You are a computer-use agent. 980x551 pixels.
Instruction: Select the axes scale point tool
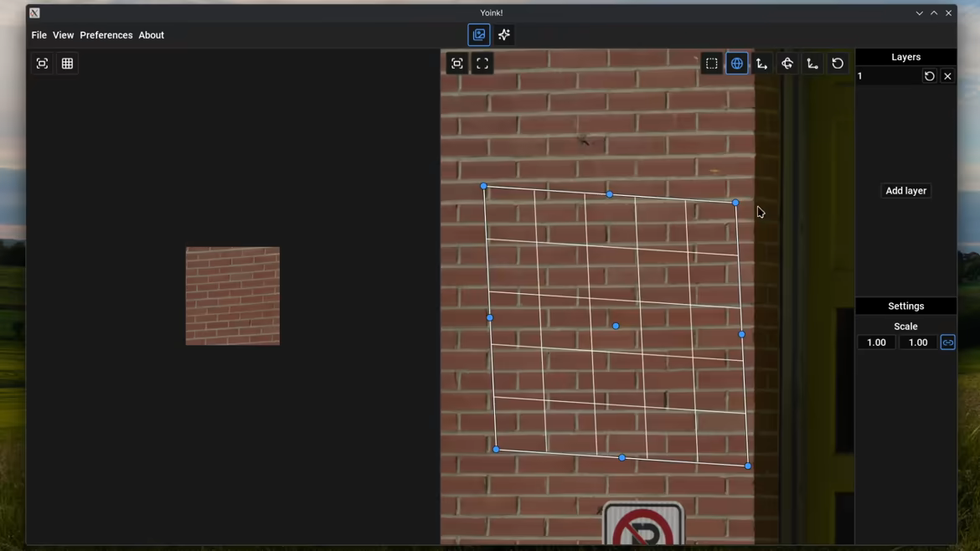click(812, 64)
